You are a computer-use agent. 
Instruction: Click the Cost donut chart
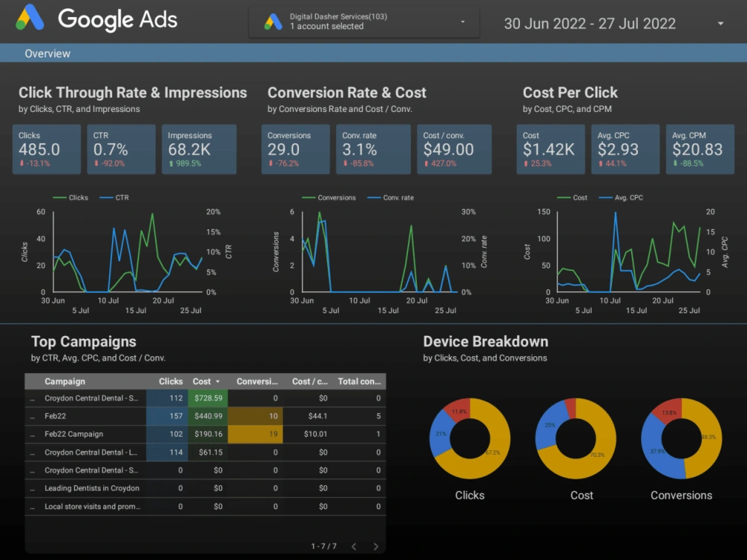click(575, 438)
